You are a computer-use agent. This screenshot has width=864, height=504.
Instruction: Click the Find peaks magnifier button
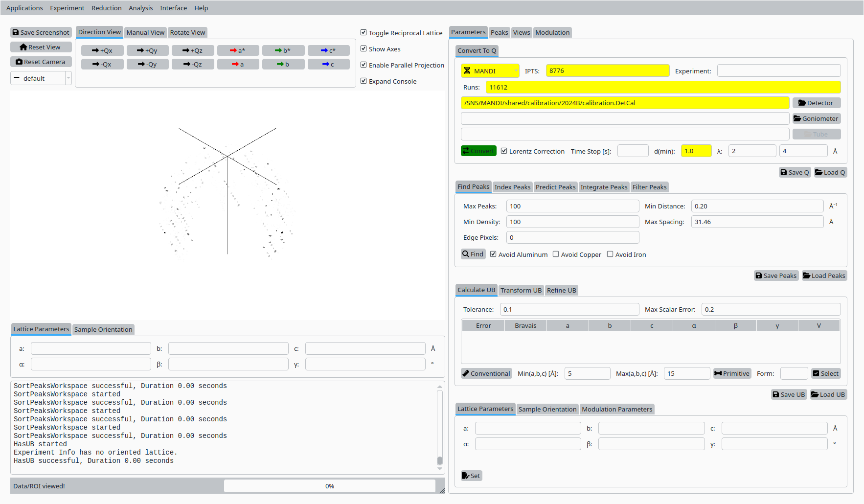point(473,254)
